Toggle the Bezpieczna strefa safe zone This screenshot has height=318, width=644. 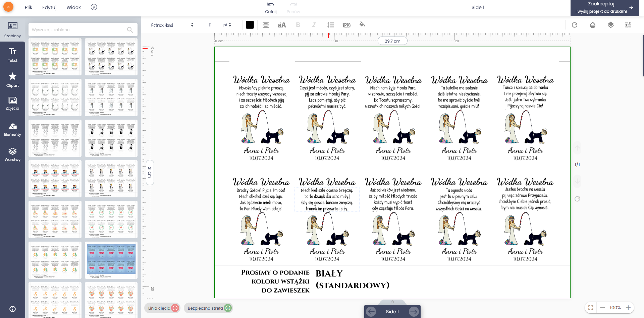[x=209, y=308]
